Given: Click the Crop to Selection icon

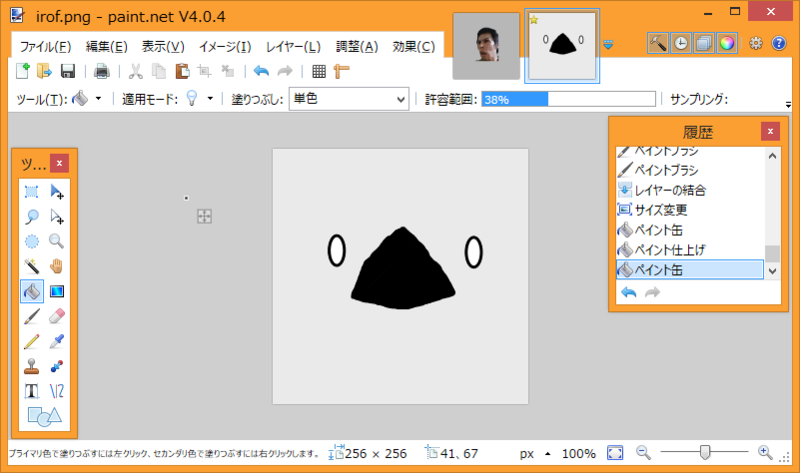Looking at the screenshot, I should (205, 71).
